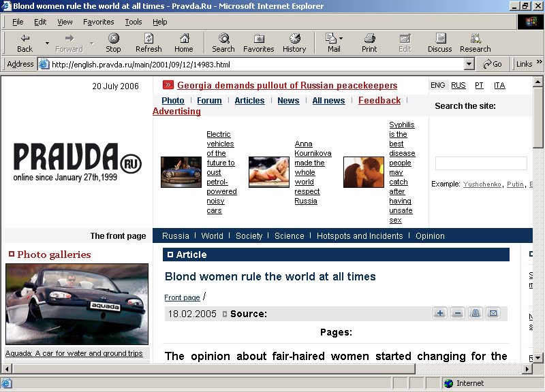The height and width of the screenshot is (392, 545).
Task: Open the File menu
Action: pos(18,22)
